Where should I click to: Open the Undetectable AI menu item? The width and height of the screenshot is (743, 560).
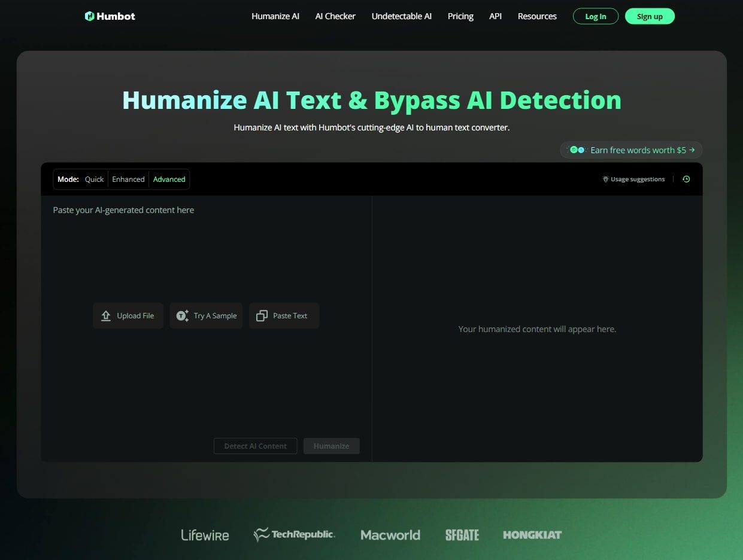pyautogui.click(x=401, y=16)
